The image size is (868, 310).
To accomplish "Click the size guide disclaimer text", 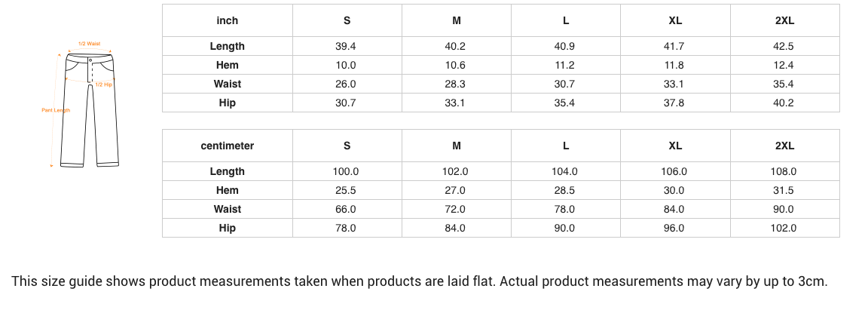I will pyautogui.click(x=419, y=281).
